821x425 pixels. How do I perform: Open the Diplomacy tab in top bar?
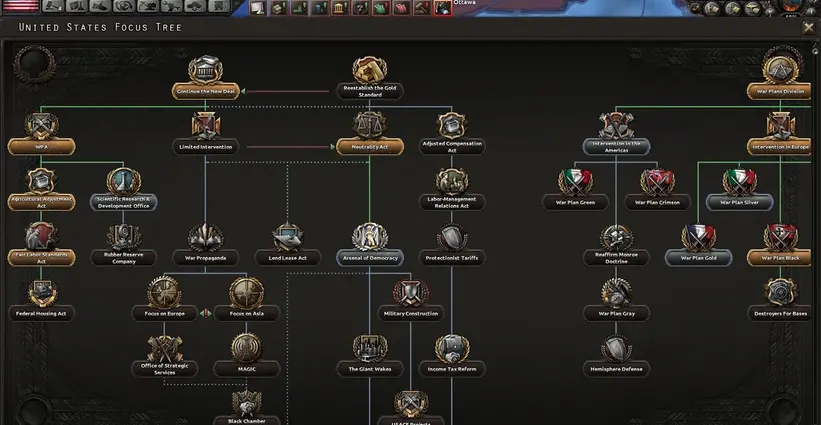coord(100,6)
